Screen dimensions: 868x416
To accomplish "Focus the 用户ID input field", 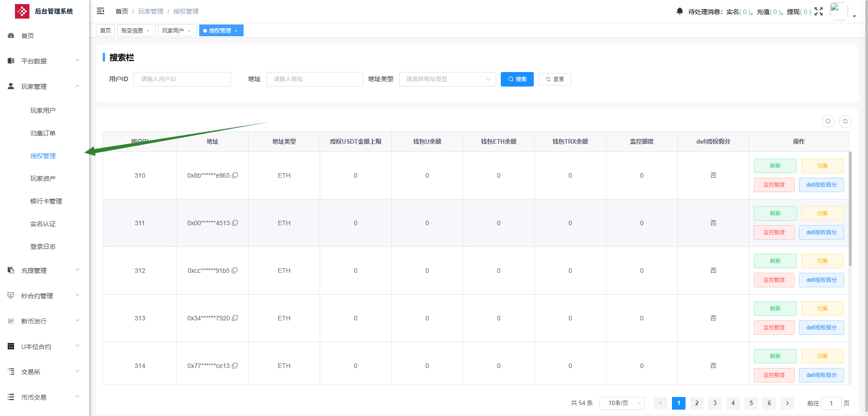I will 182,79.
